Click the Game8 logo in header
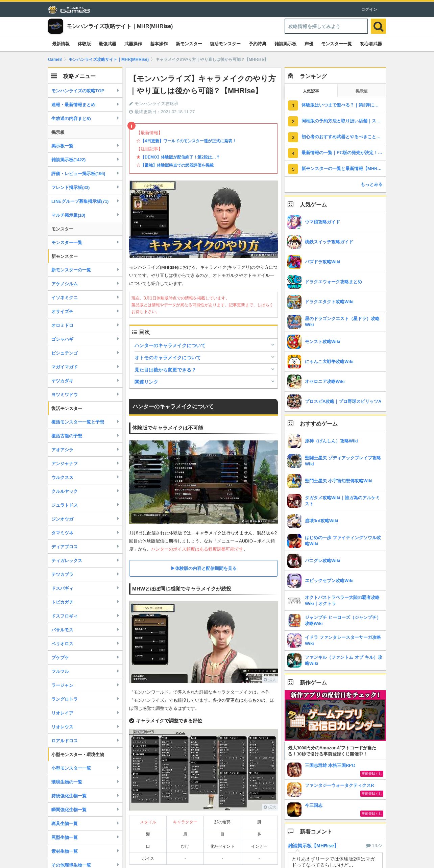 (x=69, y=9)
